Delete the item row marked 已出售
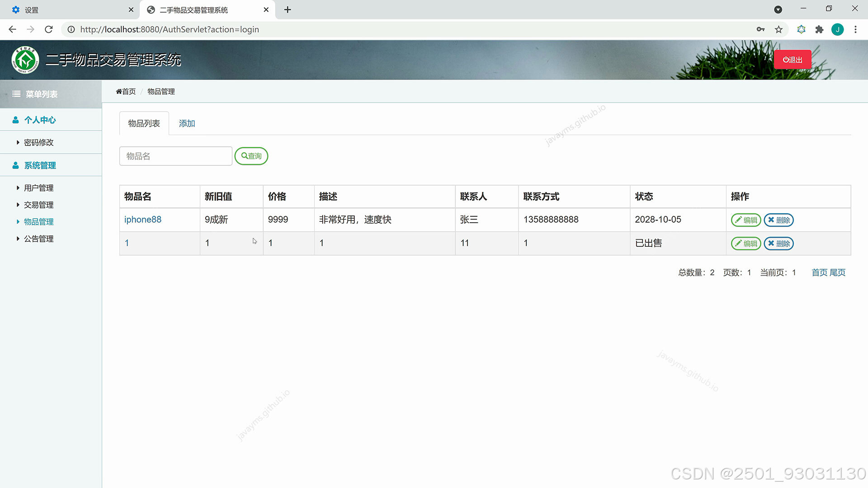This screenshot has width=868, height=488. coord(778,244)
